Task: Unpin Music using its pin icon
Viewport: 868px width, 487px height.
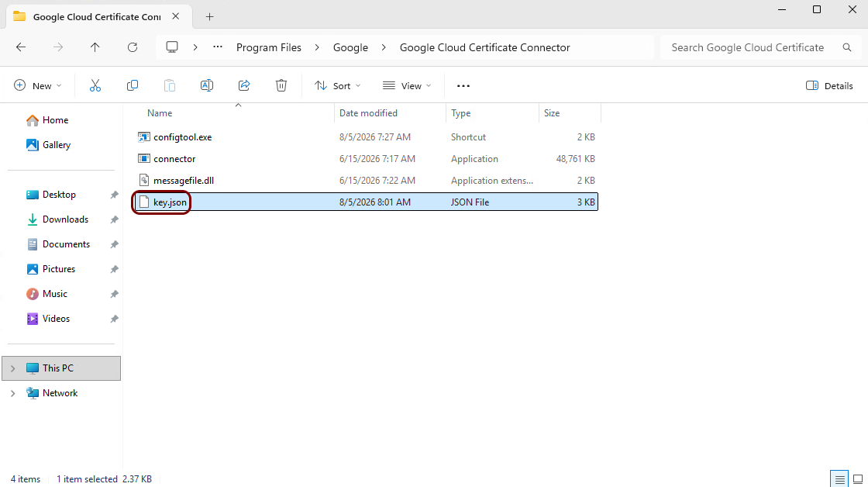Action: (x=114, y=294)
